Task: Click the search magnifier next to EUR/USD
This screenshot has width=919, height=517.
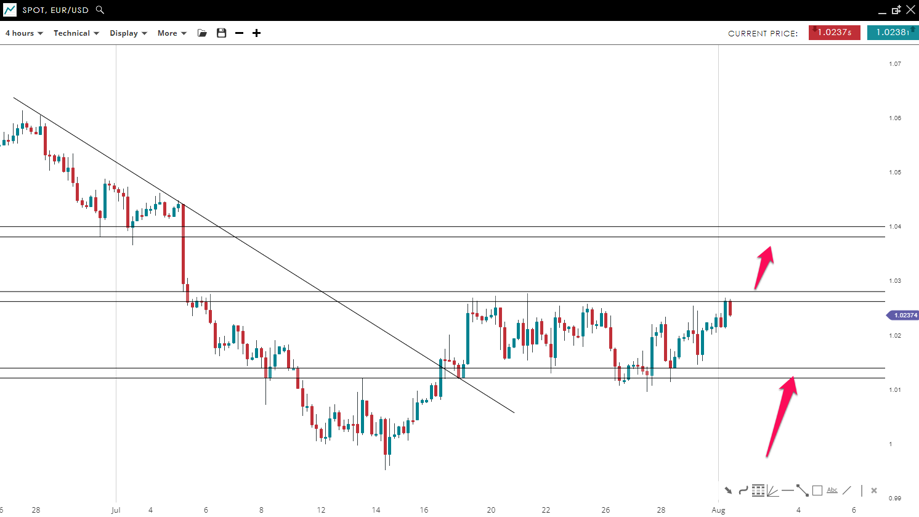Action: point(100,10)
